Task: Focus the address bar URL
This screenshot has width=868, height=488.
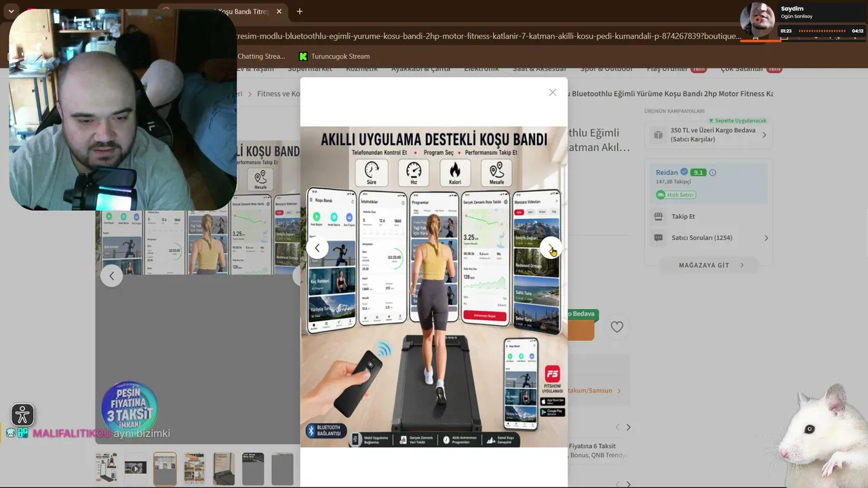Action: 488,36
